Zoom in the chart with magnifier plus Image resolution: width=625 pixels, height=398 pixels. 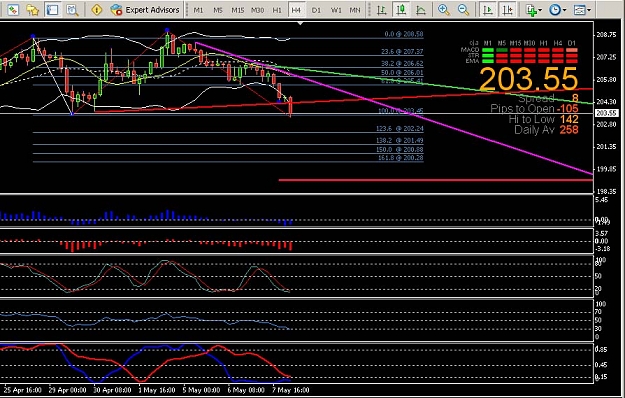[x=444, y=10]
